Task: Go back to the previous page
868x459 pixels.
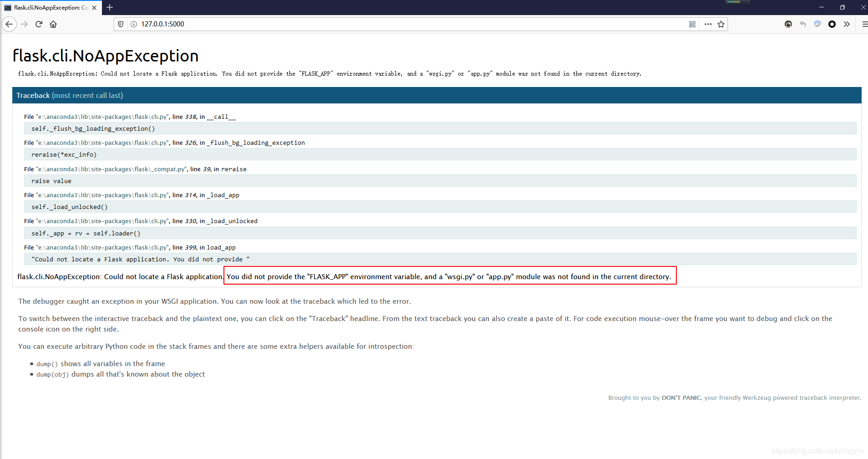Action: [x=9, y=24]
